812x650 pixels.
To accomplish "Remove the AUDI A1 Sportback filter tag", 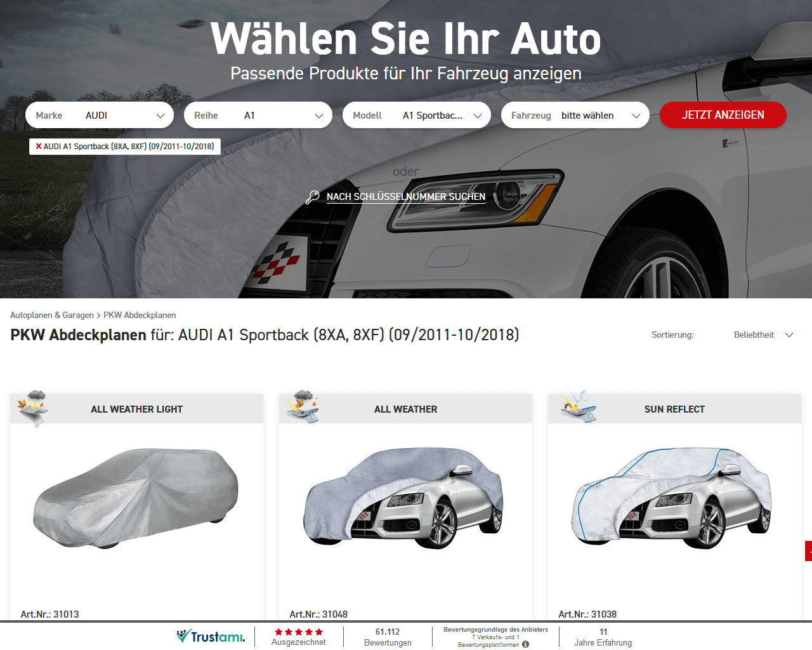I will [x=39, y=146].
